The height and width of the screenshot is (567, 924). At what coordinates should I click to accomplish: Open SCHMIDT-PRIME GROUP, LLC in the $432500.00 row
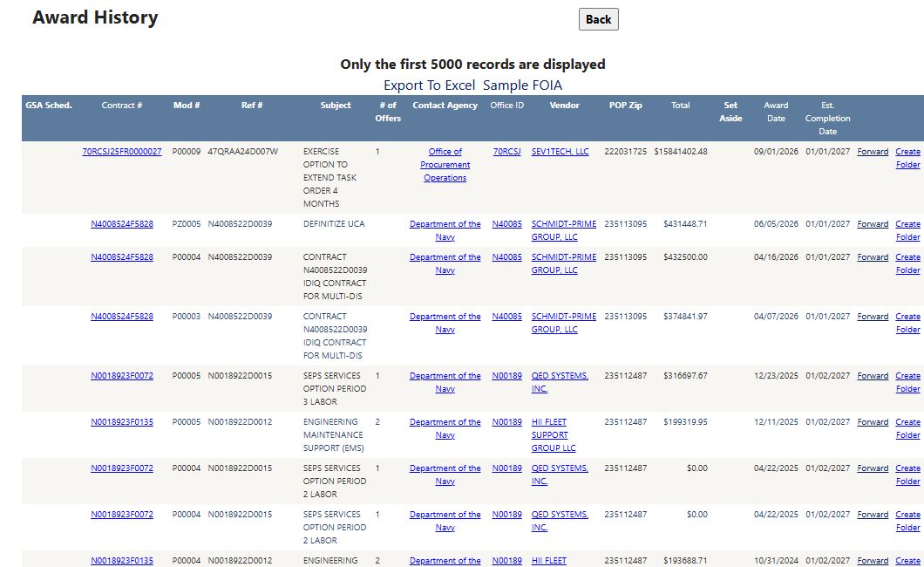pos(564,263)
